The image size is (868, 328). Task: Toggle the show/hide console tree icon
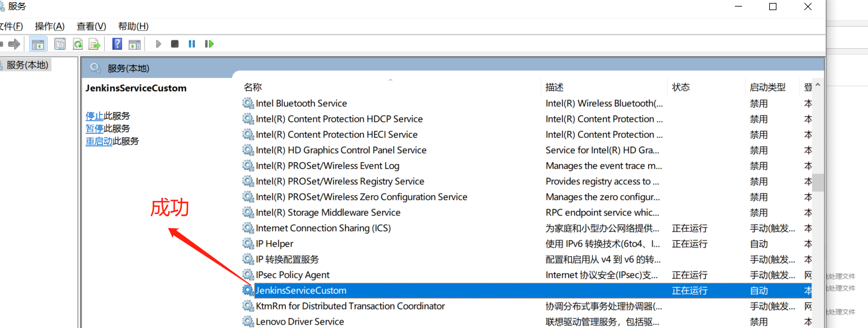tap(38, 44)
